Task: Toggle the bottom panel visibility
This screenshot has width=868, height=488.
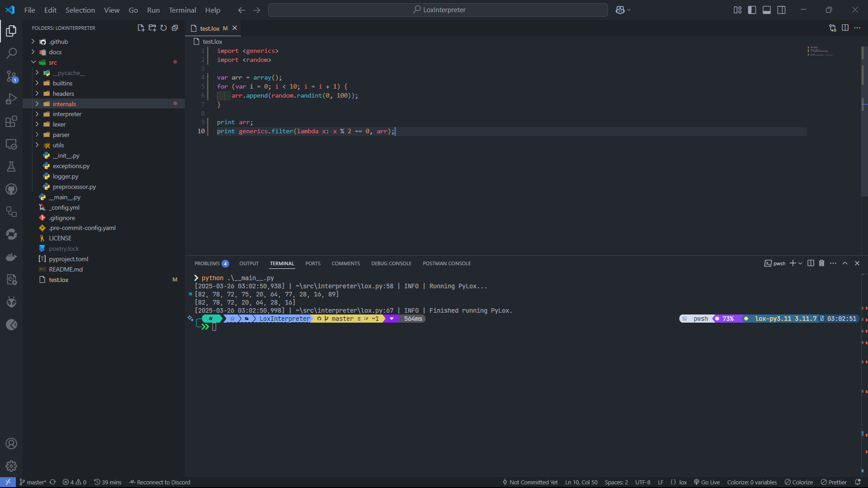Action: pyautogui.click(x=767, y=10)
